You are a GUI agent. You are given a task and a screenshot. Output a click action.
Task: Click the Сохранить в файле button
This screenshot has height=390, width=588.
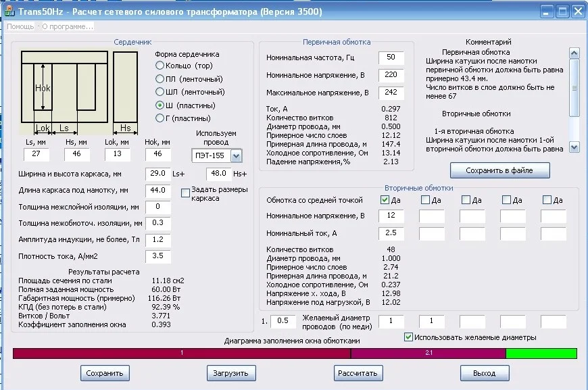(500, 170)
